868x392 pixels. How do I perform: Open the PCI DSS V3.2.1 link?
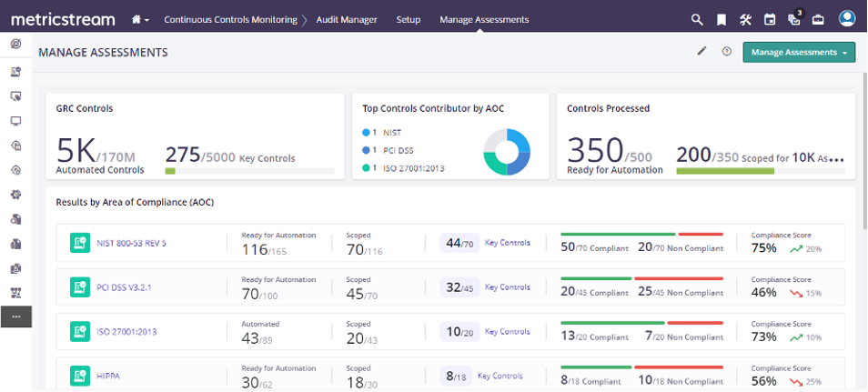(x=124, y=287)
